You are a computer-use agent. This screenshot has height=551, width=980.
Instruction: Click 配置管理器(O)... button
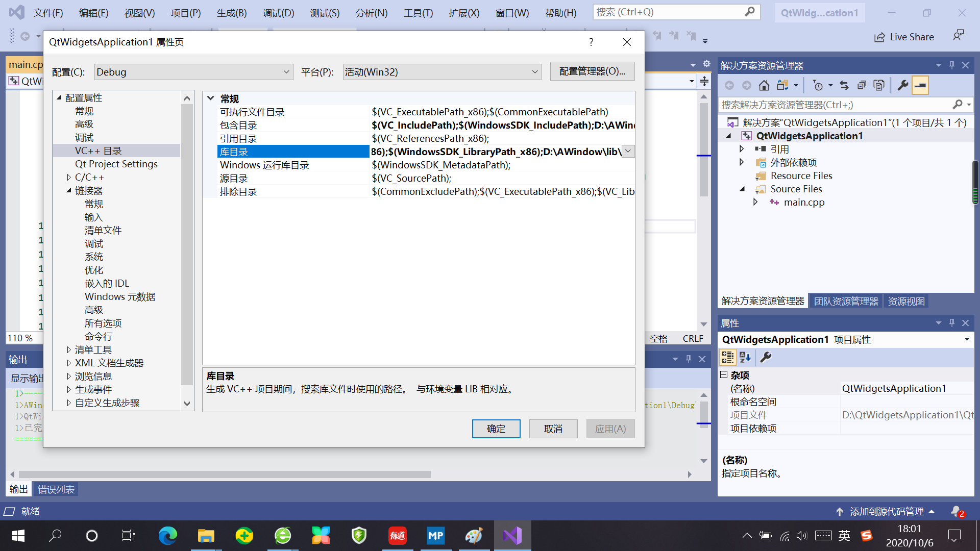pos(592,71)
